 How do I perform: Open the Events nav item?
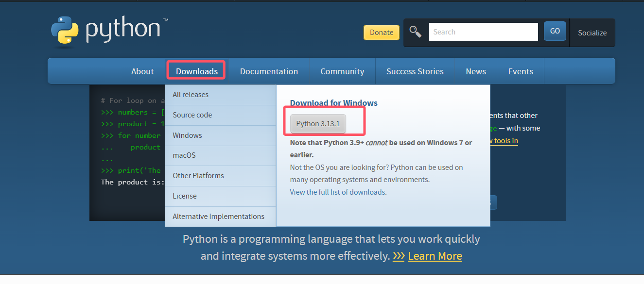click(521, 71)
